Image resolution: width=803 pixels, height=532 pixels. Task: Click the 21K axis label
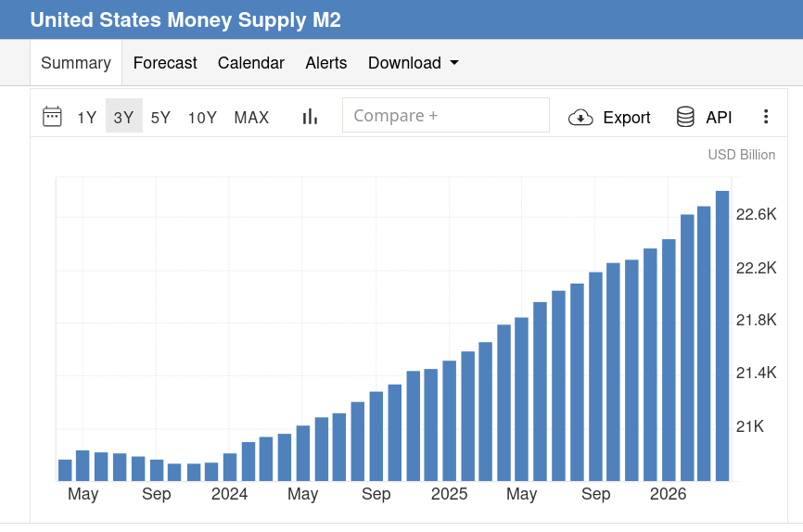click(750, 426)
